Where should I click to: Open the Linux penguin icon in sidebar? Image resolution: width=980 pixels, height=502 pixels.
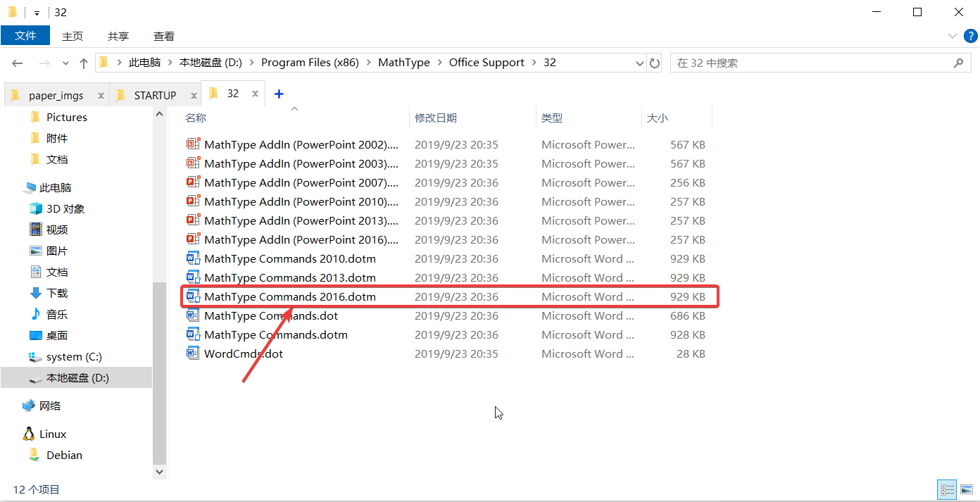pos(29,434)
